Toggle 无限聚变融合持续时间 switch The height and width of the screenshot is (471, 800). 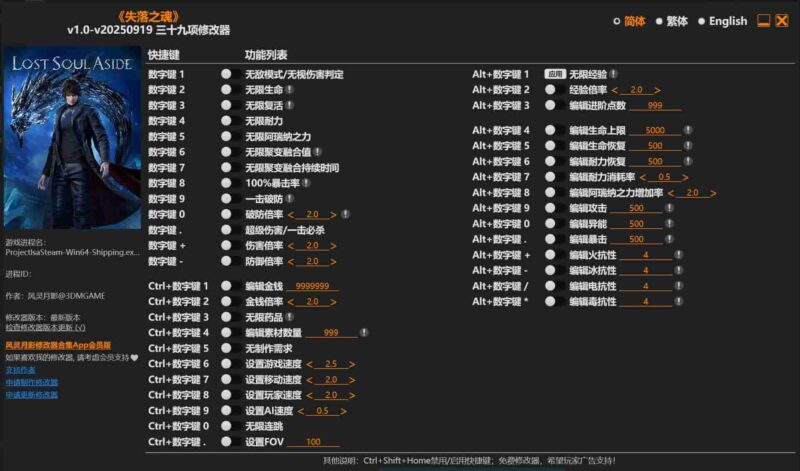click(x=231, y=167)
